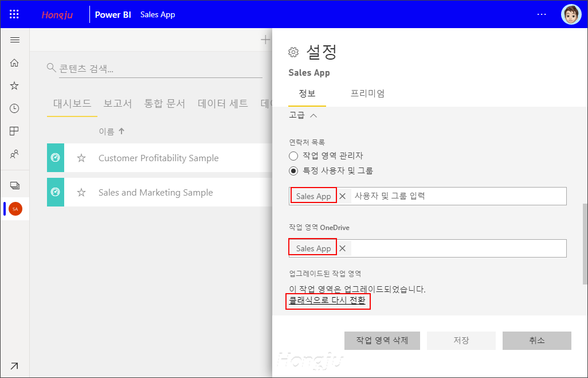Select the SA workspace circle icon

pyautogui.click(x=15, y=209)
